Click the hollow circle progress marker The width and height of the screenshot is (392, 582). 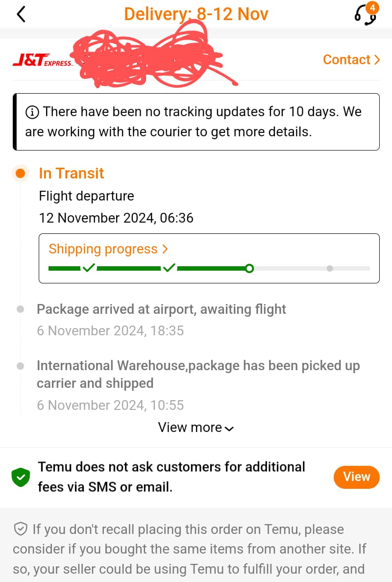pos(250,269)
